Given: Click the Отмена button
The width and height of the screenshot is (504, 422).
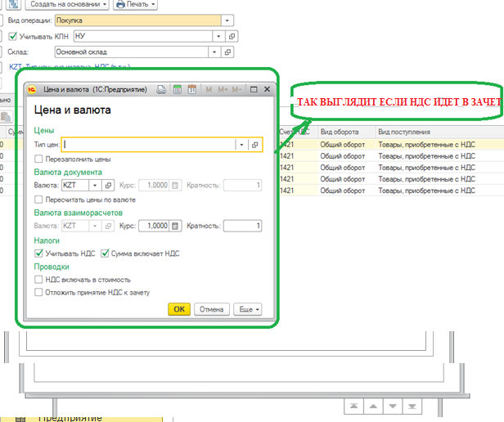Looking at the screenshot, I should (211, 309).
